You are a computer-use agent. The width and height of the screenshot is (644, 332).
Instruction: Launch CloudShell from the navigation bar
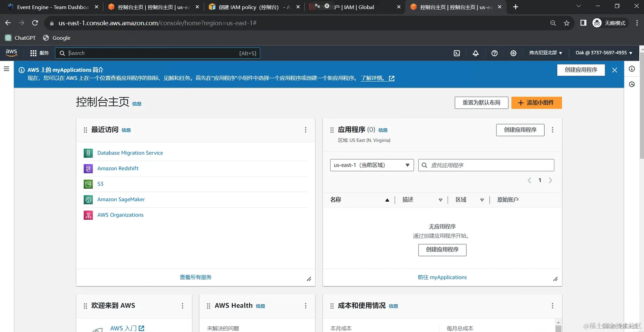click(457, 53)
